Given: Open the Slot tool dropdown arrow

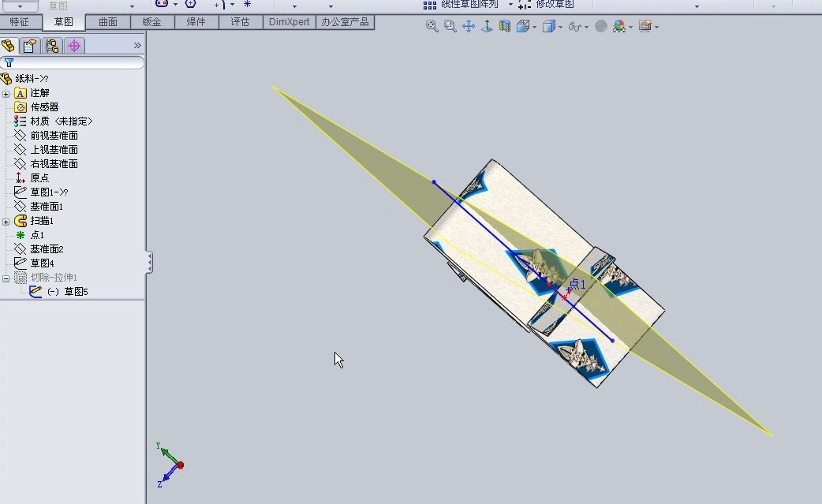Looking at the screenshot, I should pos(175,4).
